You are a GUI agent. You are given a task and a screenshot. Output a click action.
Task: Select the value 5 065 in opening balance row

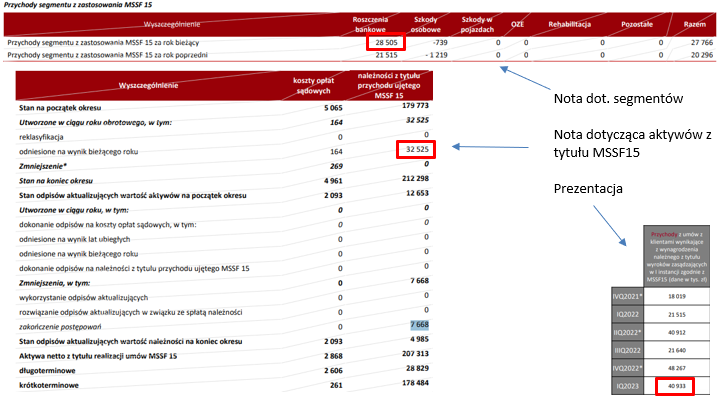(x=333, y=108)
